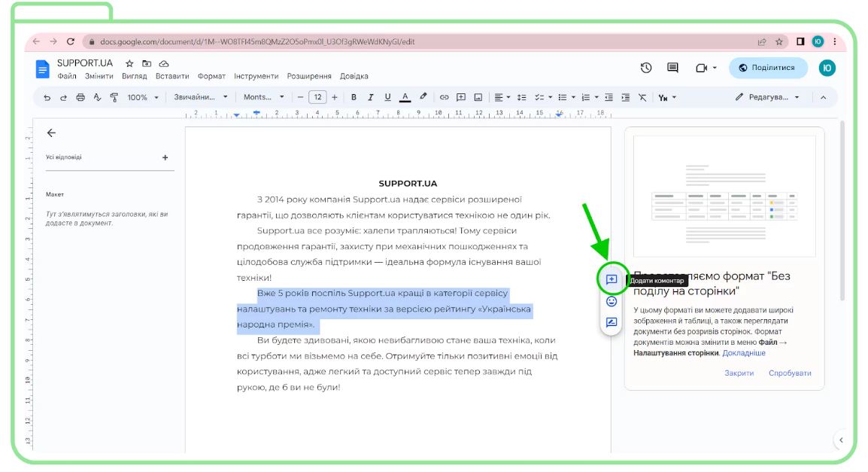Clear text formatting

(642, 98)
